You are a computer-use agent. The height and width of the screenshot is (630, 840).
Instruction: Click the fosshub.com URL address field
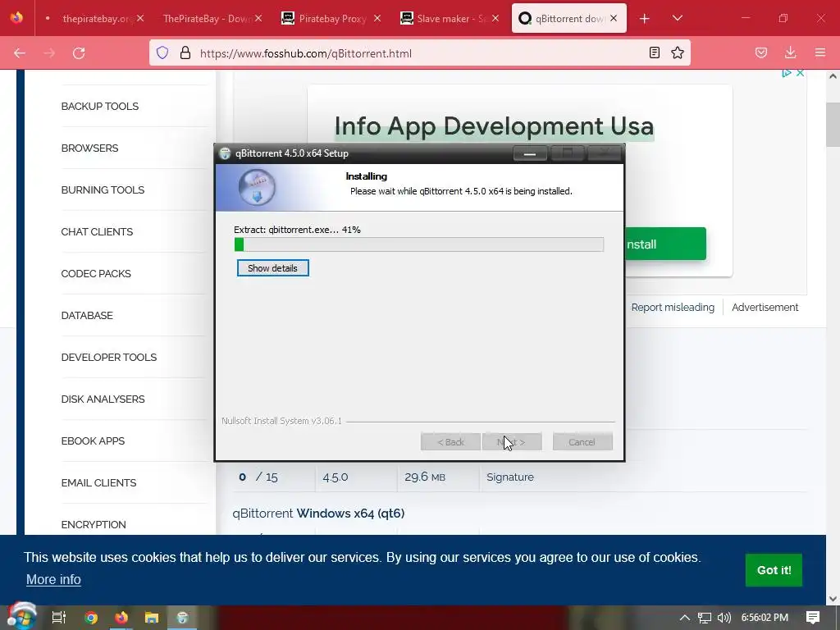tap(418, 53)
